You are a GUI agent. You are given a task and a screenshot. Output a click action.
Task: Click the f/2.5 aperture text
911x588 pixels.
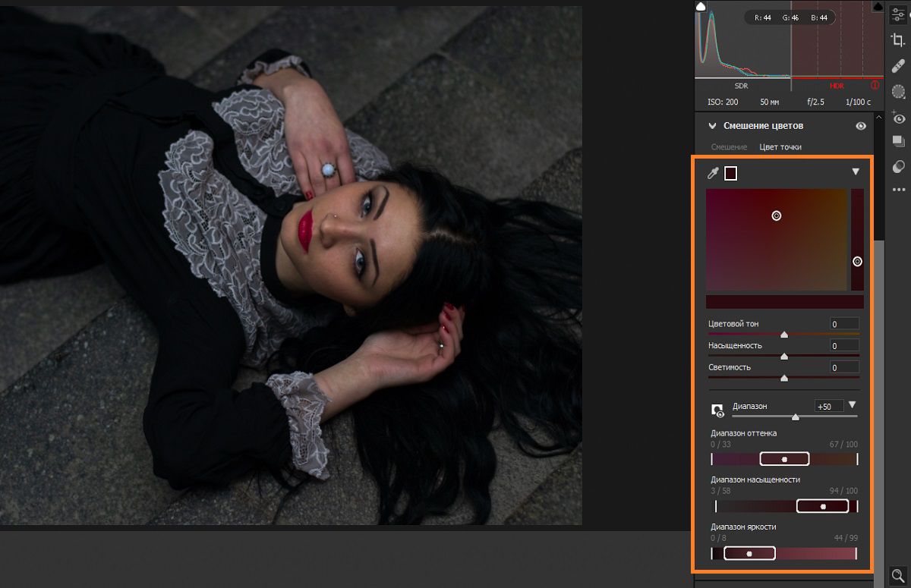tap(817, 102)
